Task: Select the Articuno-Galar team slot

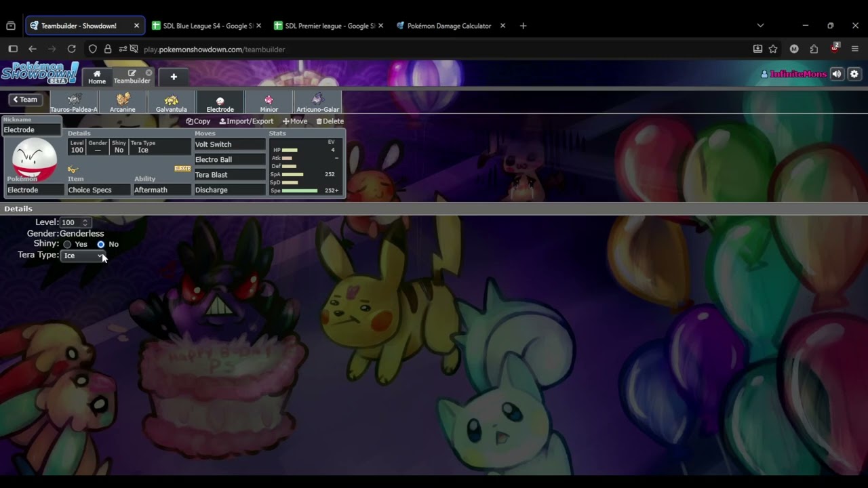Action: coord(318,102)
